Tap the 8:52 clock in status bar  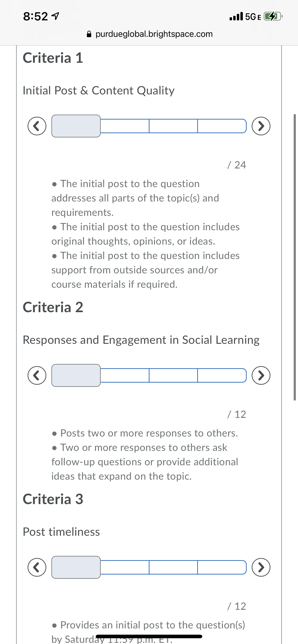point(35,17)
